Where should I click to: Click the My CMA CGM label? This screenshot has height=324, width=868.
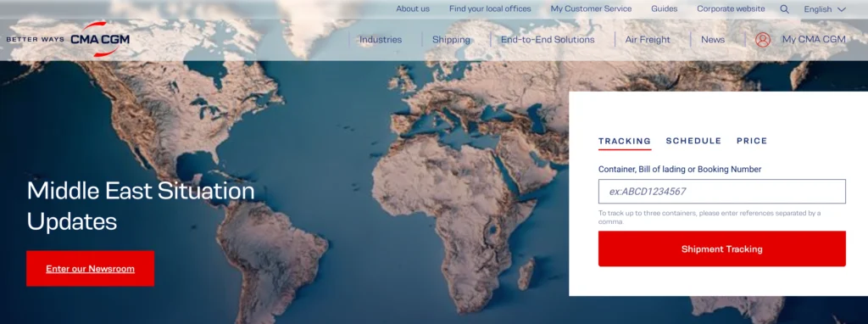click(814, 39)
